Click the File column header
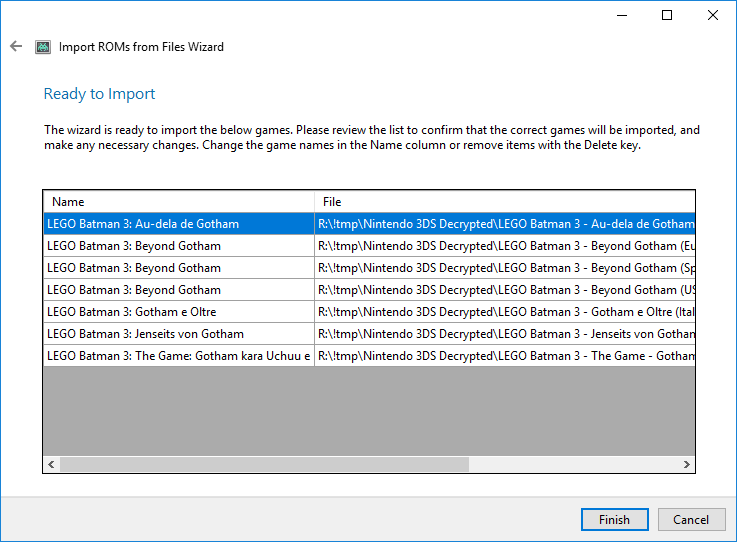The width and height of the screenshot is (737, 542). tap(505, 202)
